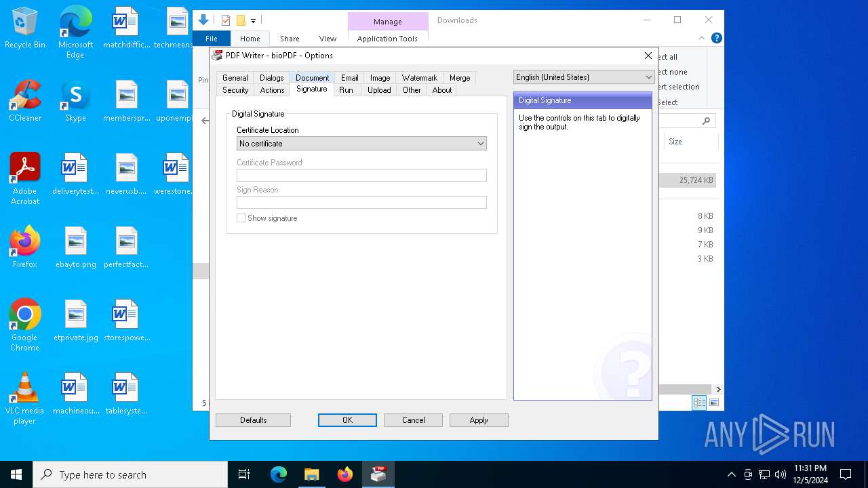Select the matchdiffic Word document icon
Screen dimensions: 868x488
(x=126, y=28)
